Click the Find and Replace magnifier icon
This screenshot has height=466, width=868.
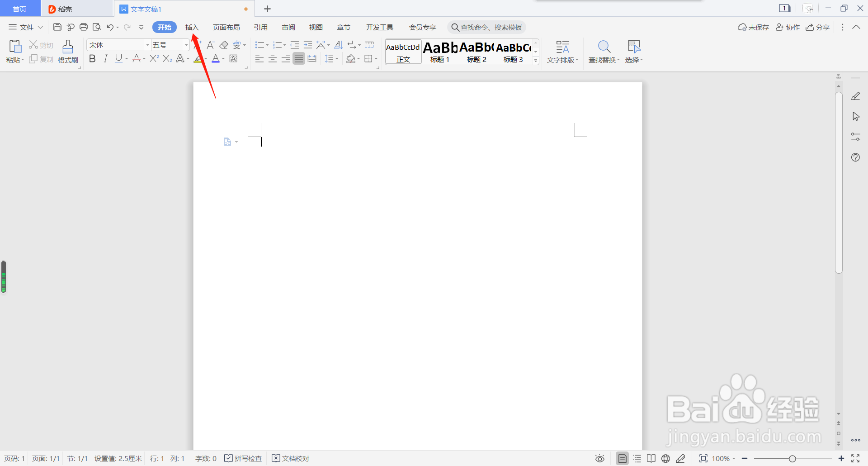(x=604, y=47)
